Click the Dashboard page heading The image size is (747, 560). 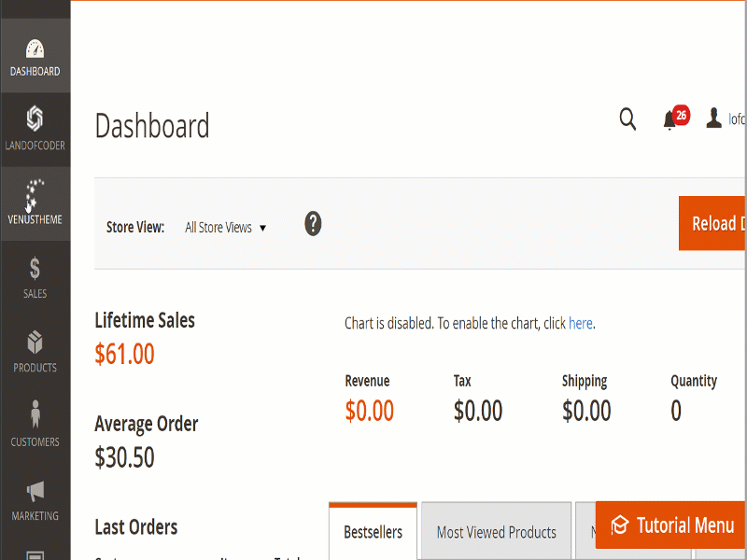click(x=152, y=126)
